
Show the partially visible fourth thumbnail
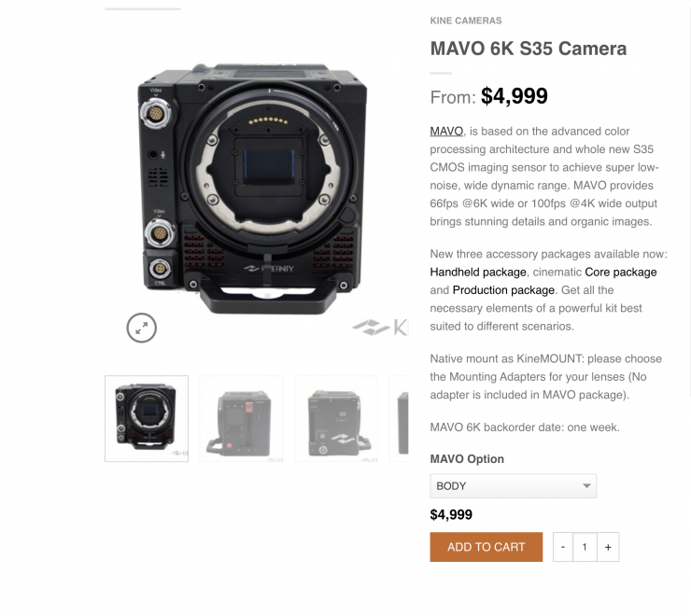399,418
